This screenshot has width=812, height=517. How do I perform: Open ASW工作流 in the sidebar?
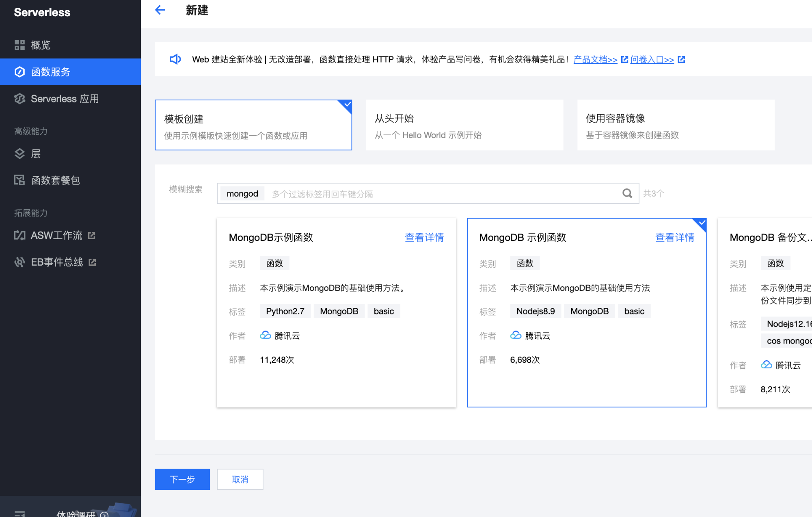pyautogui.click(x=70, y=235)
